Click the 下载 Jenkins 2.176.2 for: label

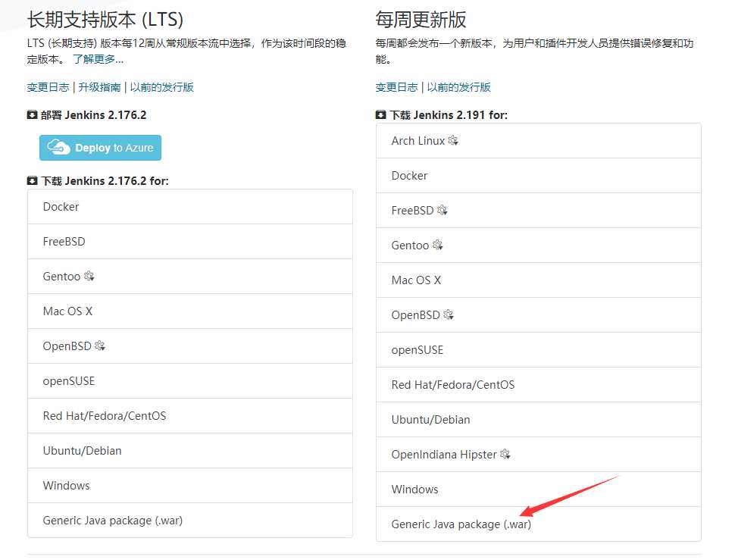(x=105, y=181)
